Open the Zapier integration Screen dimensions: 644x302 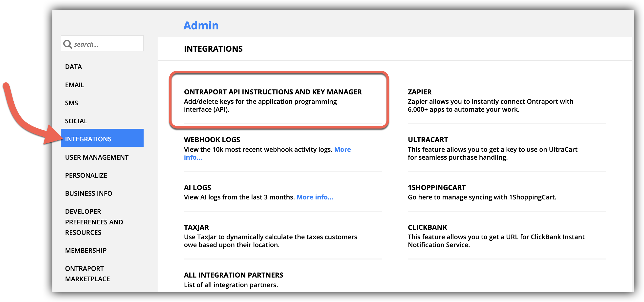coord(419,92)
